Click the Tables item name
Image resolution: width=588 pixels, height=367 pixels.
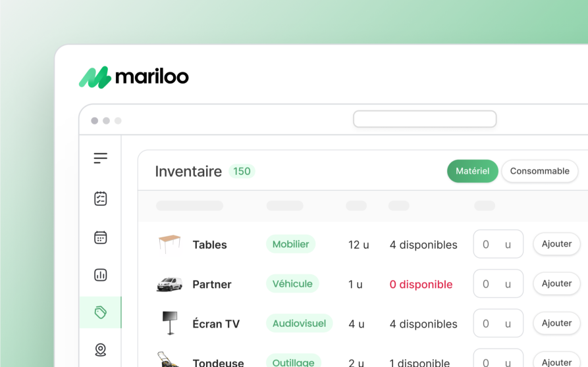click(x=209, y=245)
